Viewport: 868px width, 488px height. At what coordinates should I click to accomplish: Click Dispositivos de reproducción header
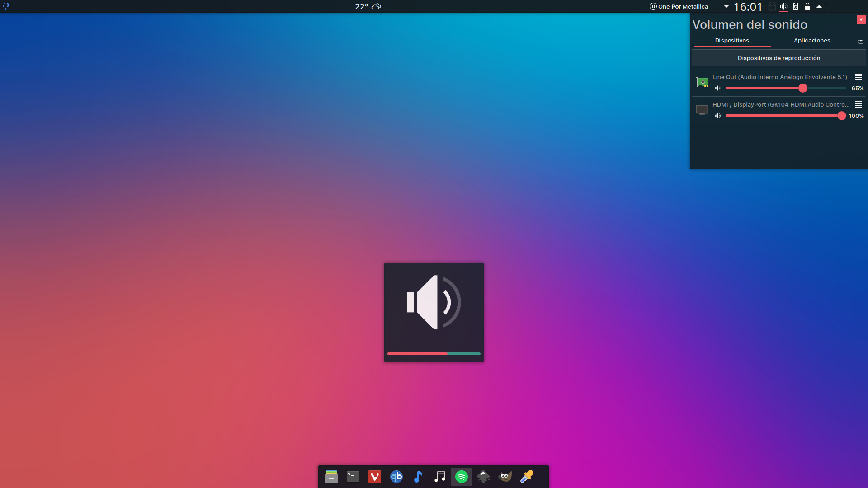pyautogui.click(x=779, y=58)
